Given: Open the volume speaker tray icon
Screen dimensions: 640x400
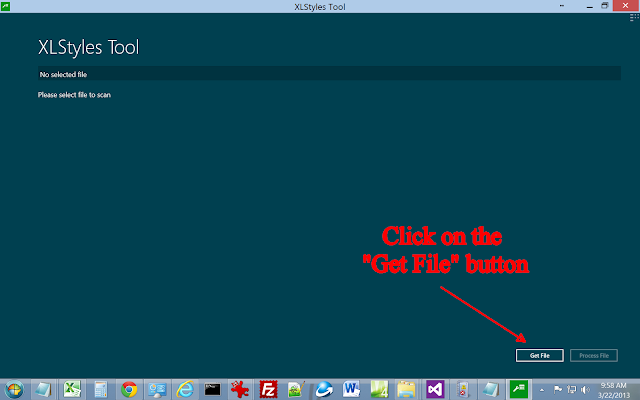Looking at the screenshot, I should [x=585, y=390].
